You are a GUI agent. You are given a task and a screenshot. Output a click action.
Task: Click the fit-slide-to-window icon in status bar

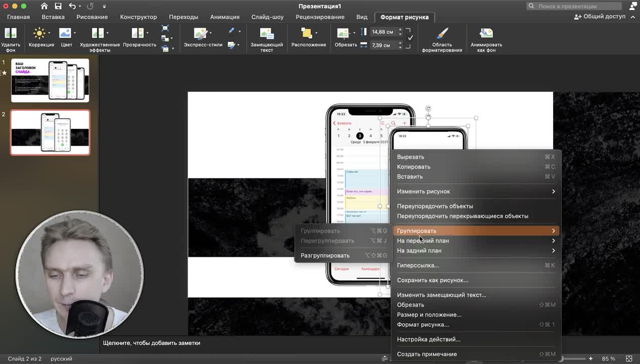(629, 358)
